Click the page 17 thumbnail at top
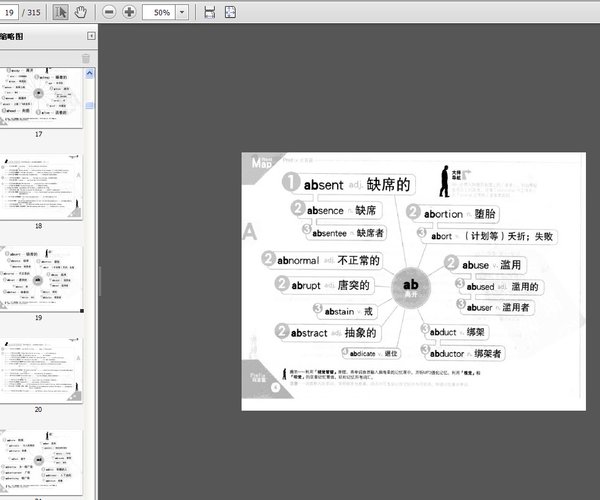 40,95
